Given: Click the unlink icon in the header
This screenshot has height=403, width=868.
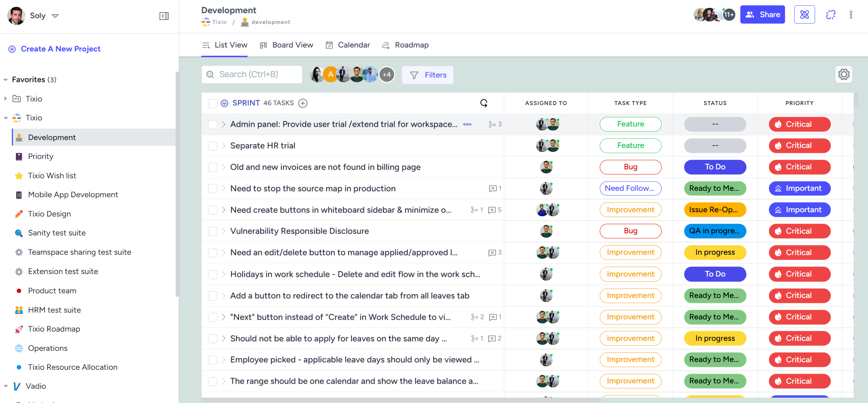Looking at the screenshot, I should coord(830,14).
